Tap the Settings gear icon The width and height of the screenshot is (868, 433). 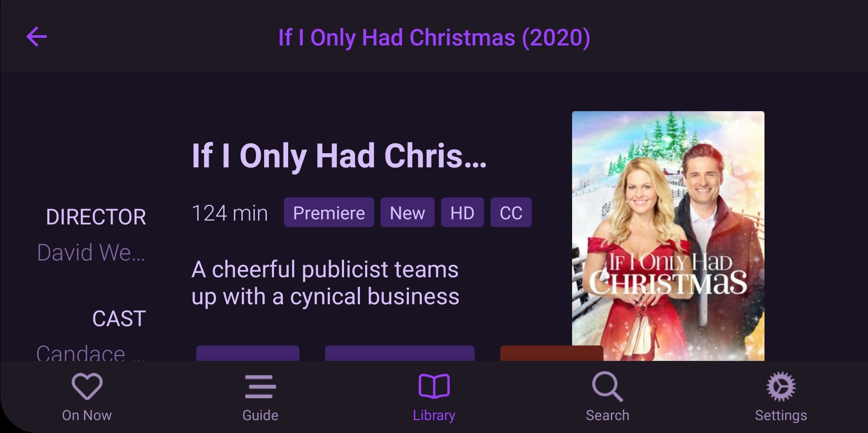pyautogui.click(x=781, y=387)
